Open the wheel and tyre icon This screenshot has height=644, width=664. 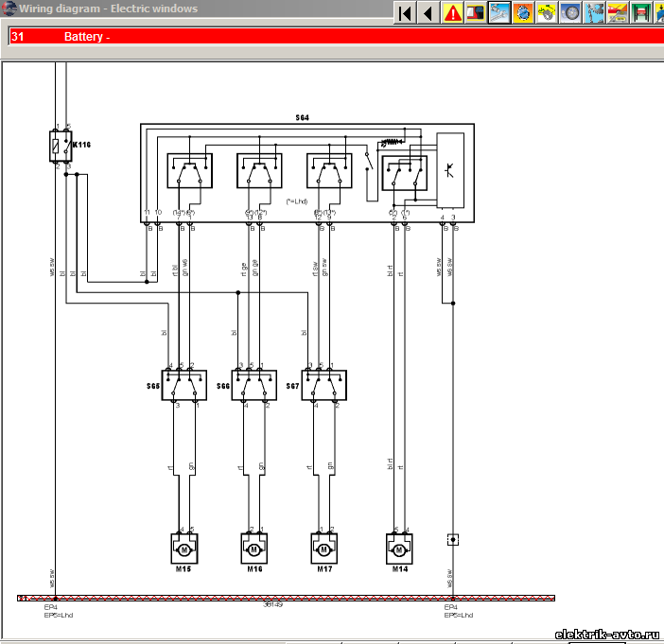coord(571,13)
